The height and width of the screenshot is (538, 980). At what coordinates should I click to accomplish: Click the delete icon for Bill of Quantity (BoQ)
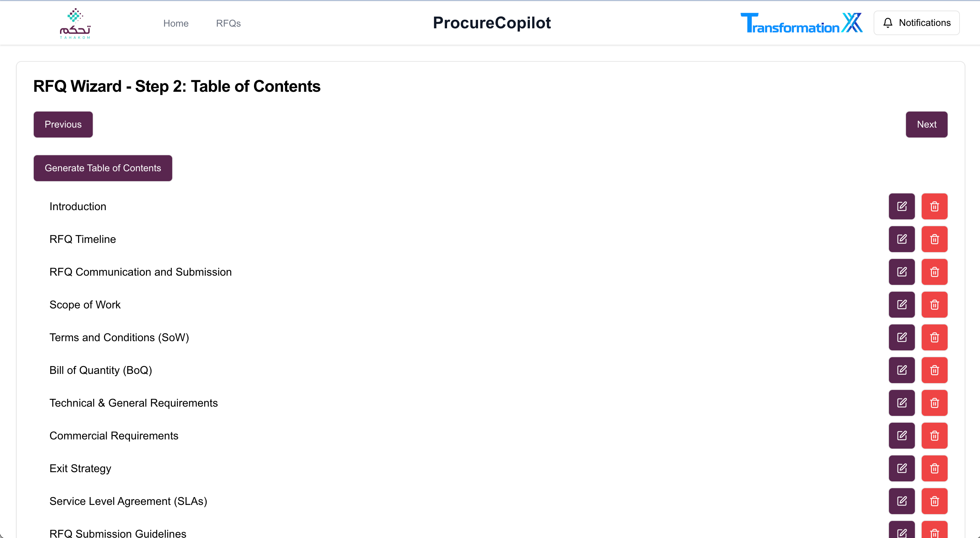(934, 370)
